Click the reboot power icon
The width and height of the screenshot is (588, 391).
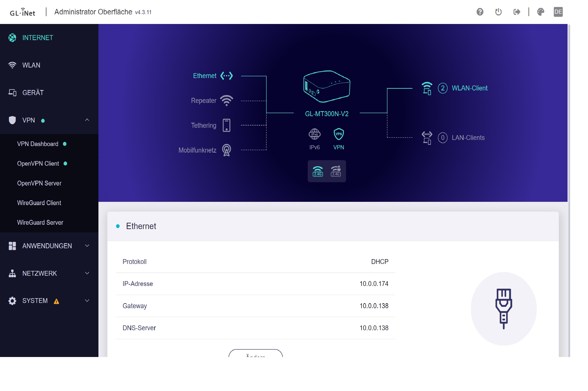pyautogui.click(x=498, y=12)
